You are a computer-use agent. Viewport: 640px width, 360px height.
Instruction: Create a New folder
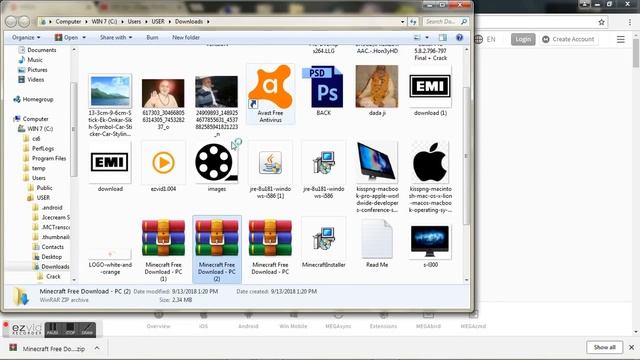tap(186, 37)
